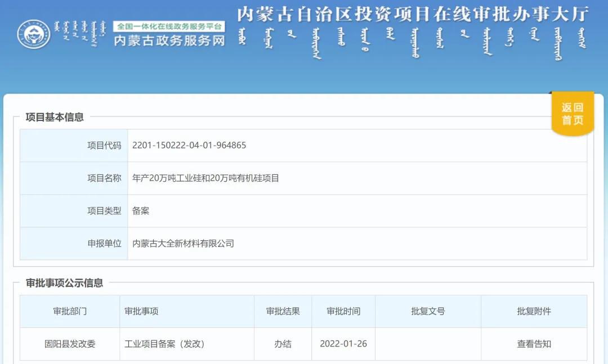Click the 批复文号 column header
Image resolution: width=608 pixels, height=364 pixels.
click(x=428, y=311)
